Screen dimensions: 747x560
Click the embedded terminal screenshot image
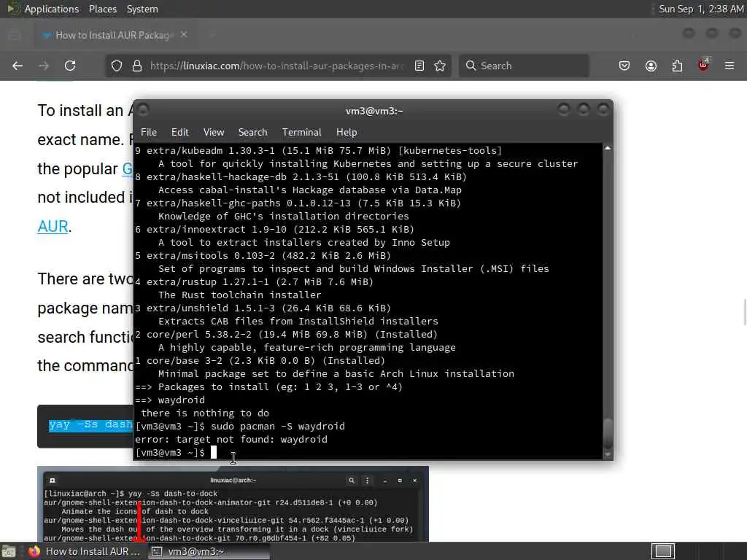233,505
